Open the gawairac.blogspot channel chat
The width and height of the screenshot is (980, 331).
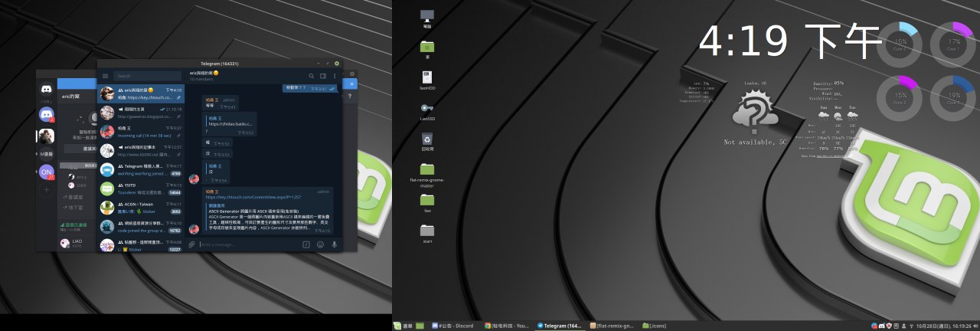(141, 113)
